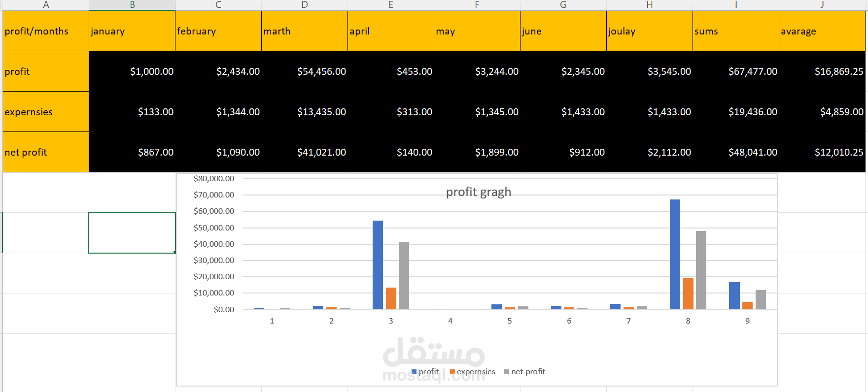The image size is (868, 392).
Task: Select the cell containing $3,545.00
Action: click(x=650, y=71)
